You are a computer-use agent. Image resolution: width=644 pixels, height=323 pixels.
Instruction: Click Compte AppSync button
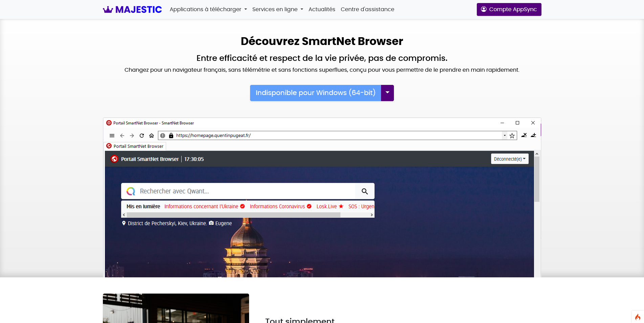pyautogui.click(x=509, y=9)
